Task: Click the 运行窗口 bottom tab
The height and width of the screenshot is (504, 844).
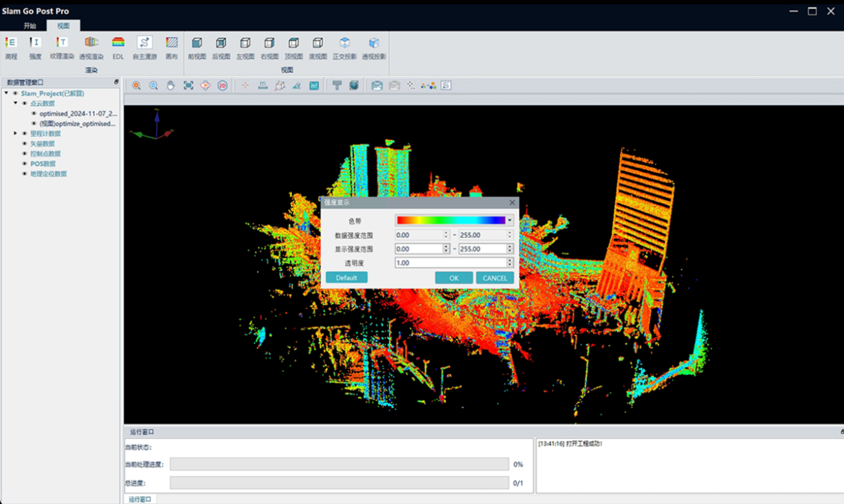Action: (139, 499)
